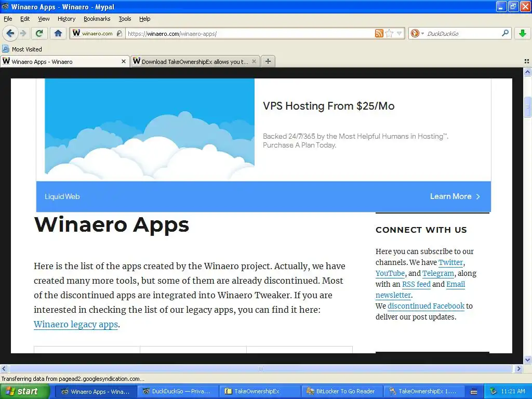Click in the URL address field
532x399 pixels.
tap(249, 34)
